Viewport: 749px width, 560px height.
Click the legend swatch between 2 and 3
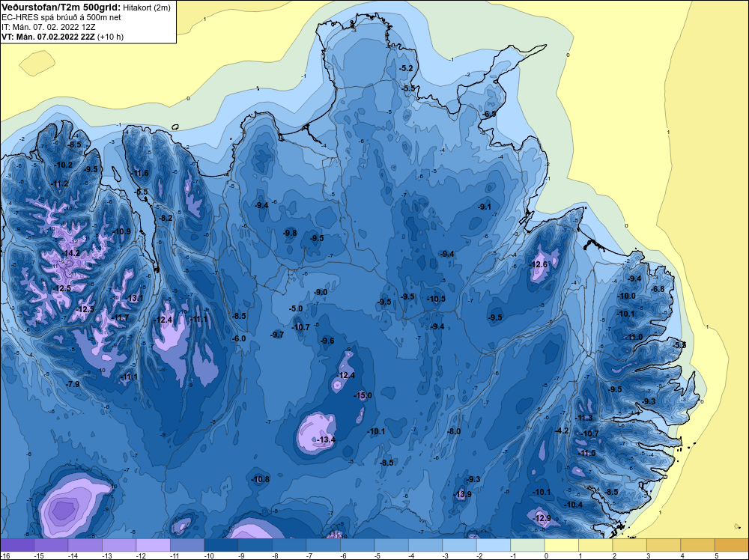coord(630,545)
